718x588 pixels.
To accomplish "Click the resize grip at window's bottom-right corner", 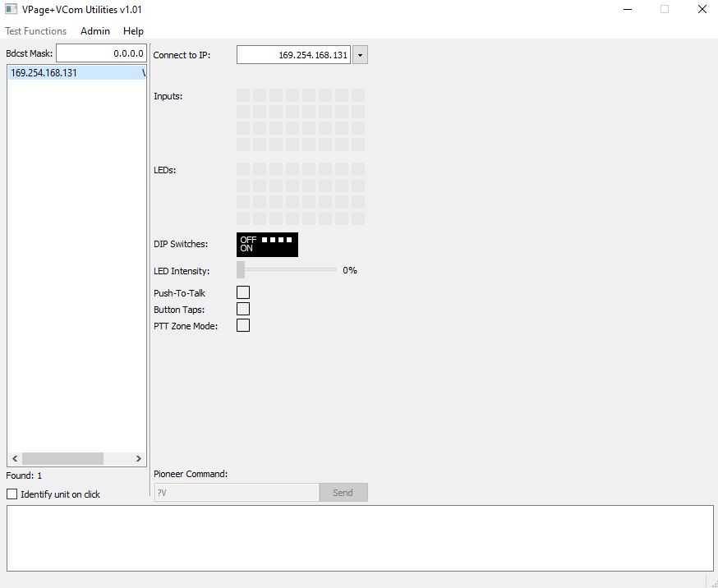I will click(712, 582).
